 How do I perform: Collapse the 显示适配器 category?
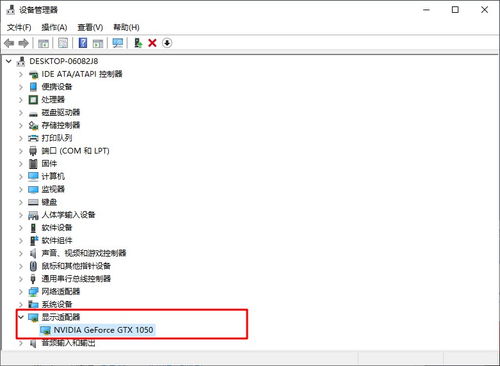click(21, 317)
